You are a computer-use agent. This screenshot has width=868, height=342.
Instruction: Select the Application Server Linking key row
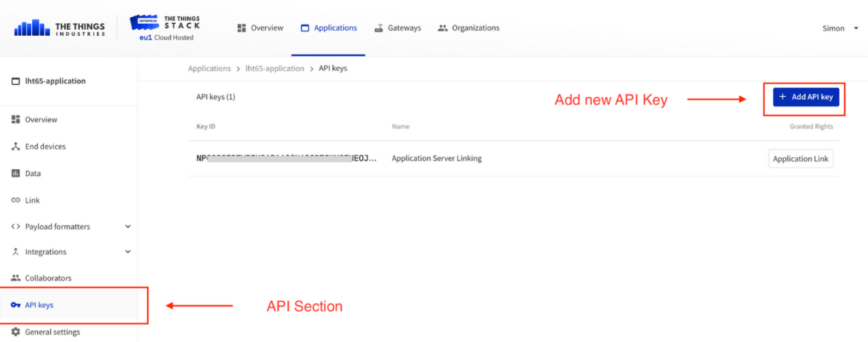[x=514, y=159]
